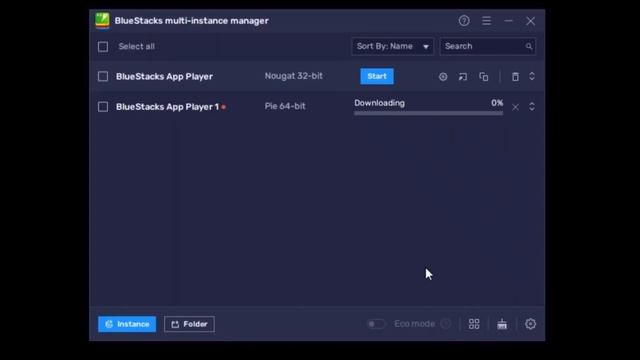
Task: Select the 'BlueStacks App Player 1' name text
Action: [167, 107]
